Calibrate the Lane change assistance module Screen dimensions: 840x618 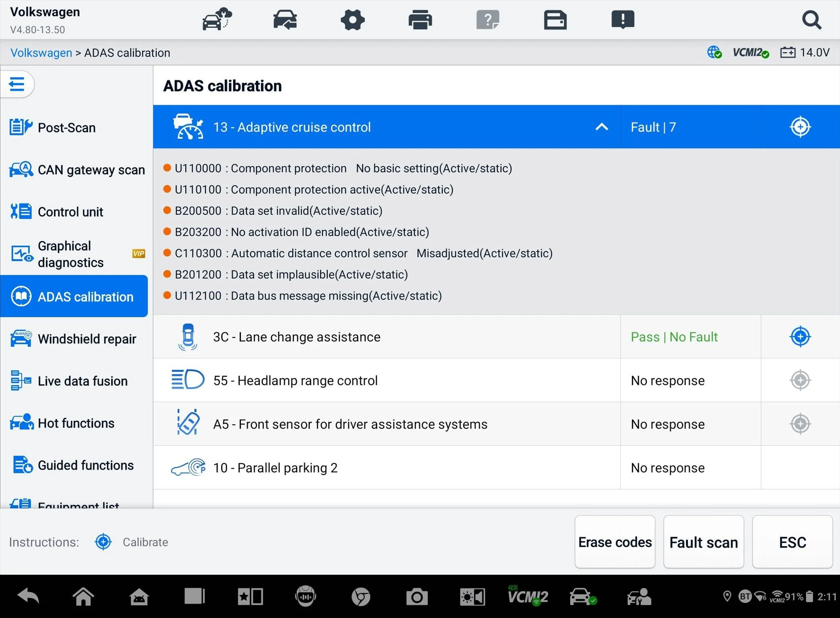(x=800, y=337)
